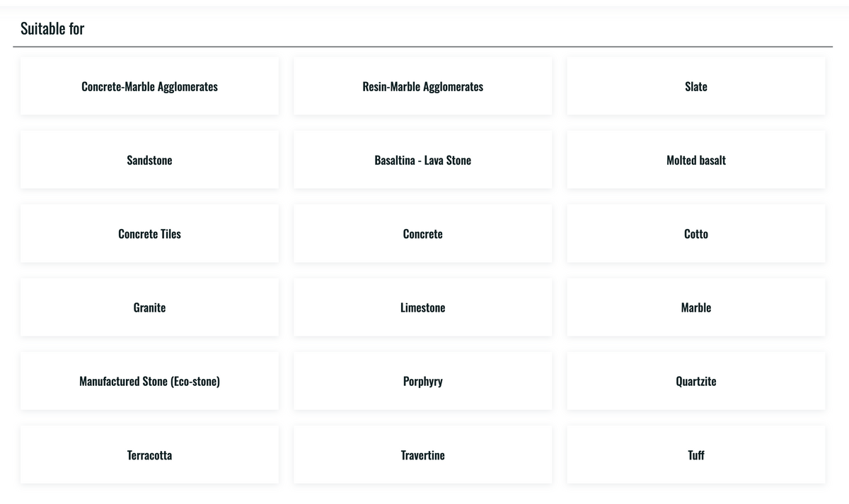Screen dimensions: 849x504
Task: Select the Concrete card
Action: (422, 234)
